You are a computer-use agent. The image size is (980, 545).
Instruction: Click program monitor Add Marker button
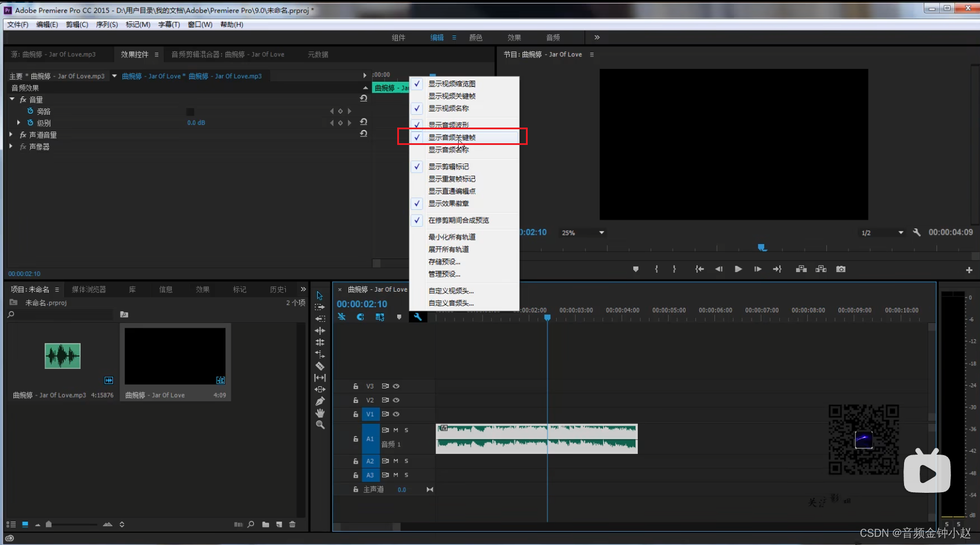tap(636, 269)
